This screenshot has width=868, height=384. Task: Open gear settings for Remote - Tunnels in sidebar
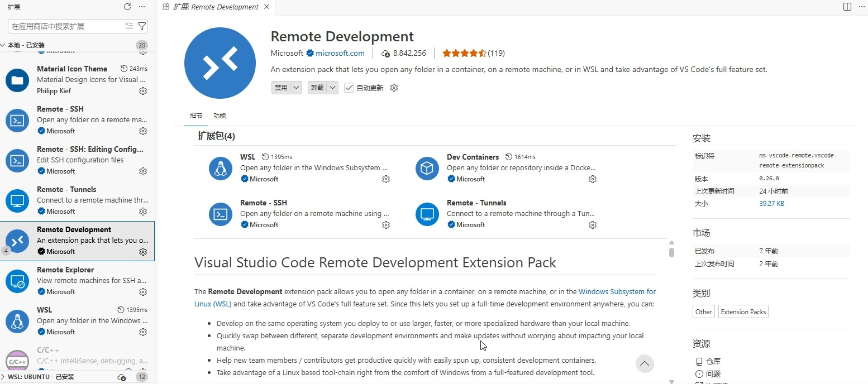(143, 212)
